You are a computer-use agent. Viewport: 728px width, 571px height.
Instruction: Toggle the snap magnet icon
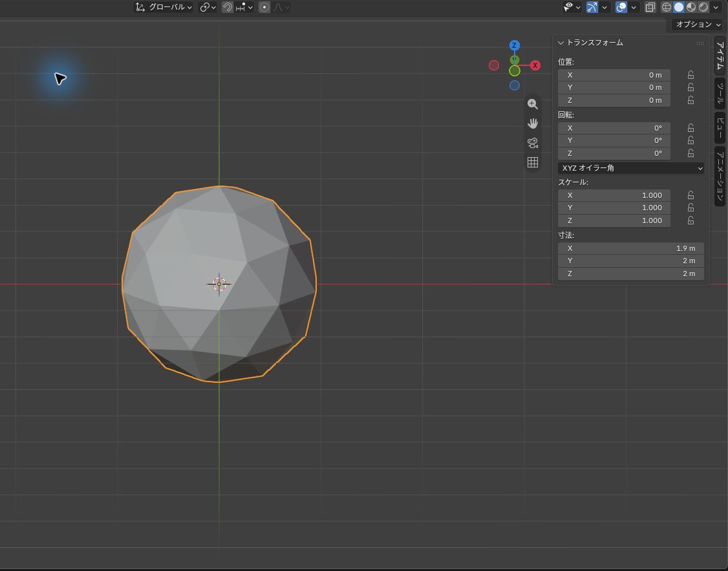(228, 7)
